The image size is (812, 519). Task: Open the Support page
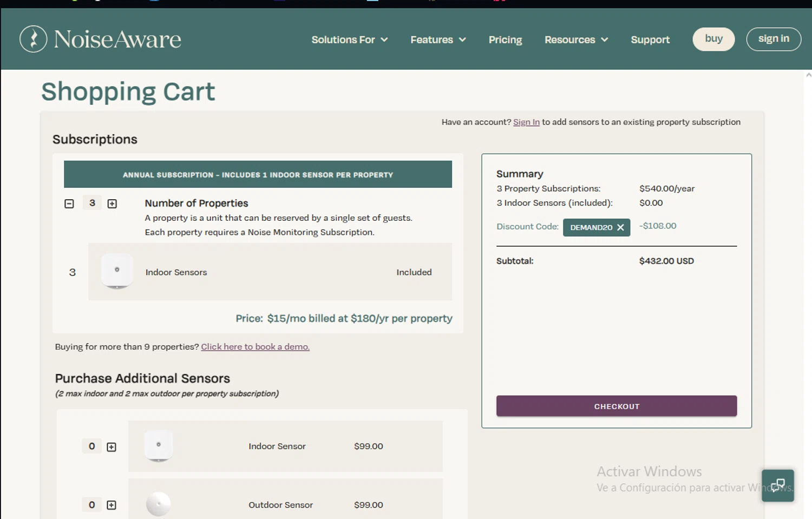pyautogui.click(x=650, y=40)
